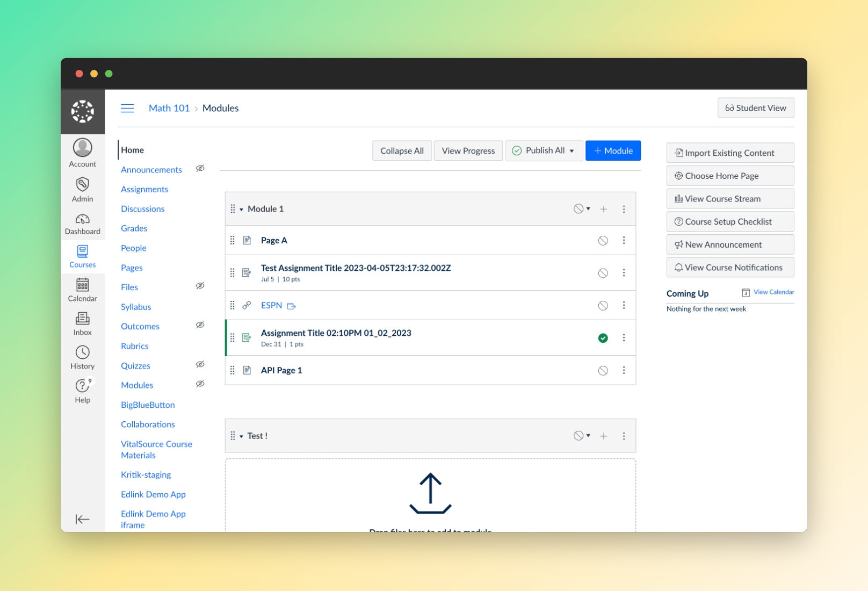Viewport: 868px width, 591px height.
Task: Open the options menu for API Page 1
Action: [624, 370]
